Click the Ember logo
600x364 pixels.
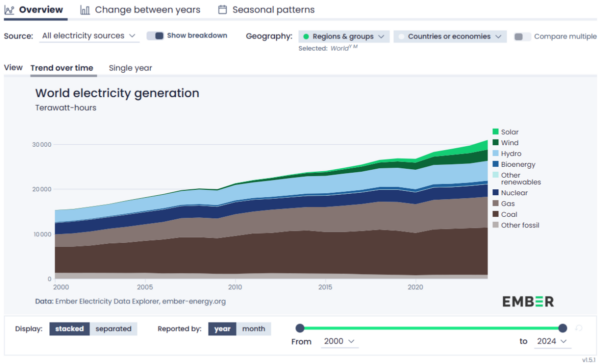pyautogui.click(x=528, y=302)
